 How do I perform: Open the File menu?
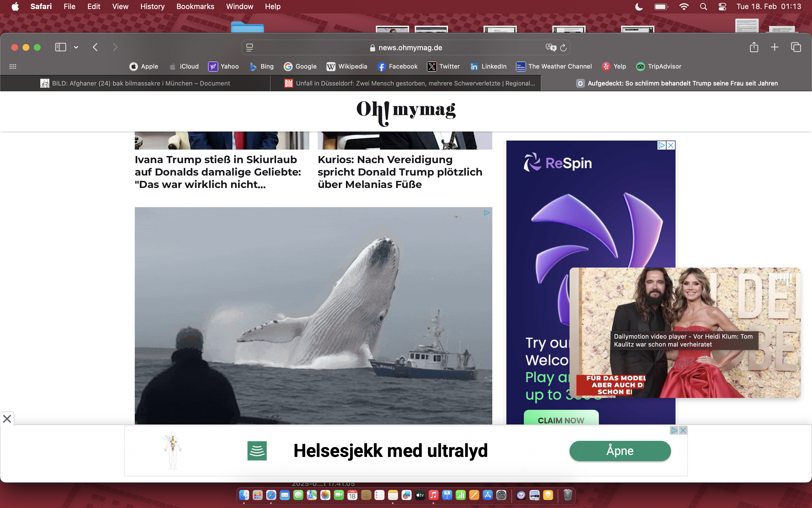pyautogui.click(x=69, y=6)
